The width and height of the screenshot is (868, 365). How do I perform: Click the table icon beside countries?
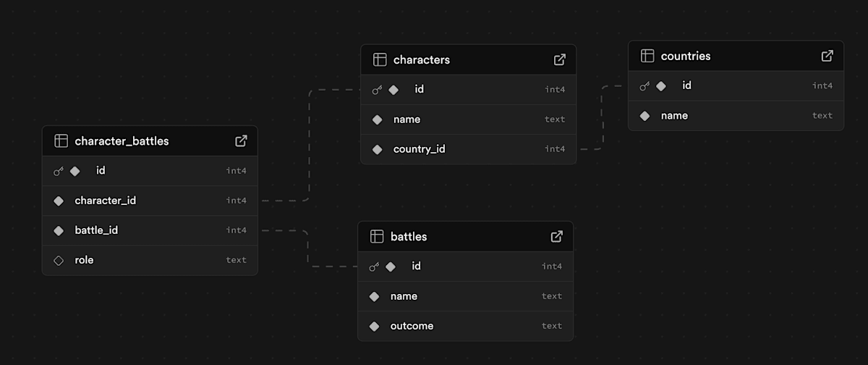[x=647, y=56]
